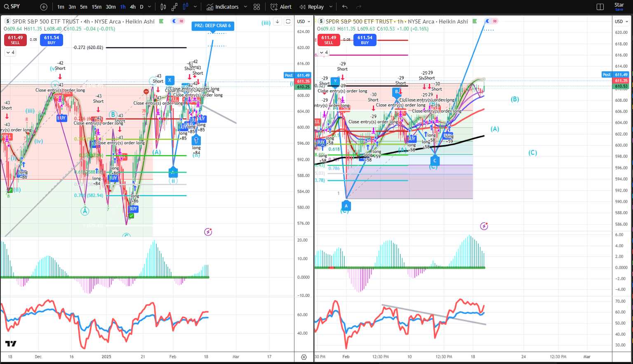Viewport: 633px width, 364px height.
Task: Redo the last chart action
Action: click(x=359, y=7)
